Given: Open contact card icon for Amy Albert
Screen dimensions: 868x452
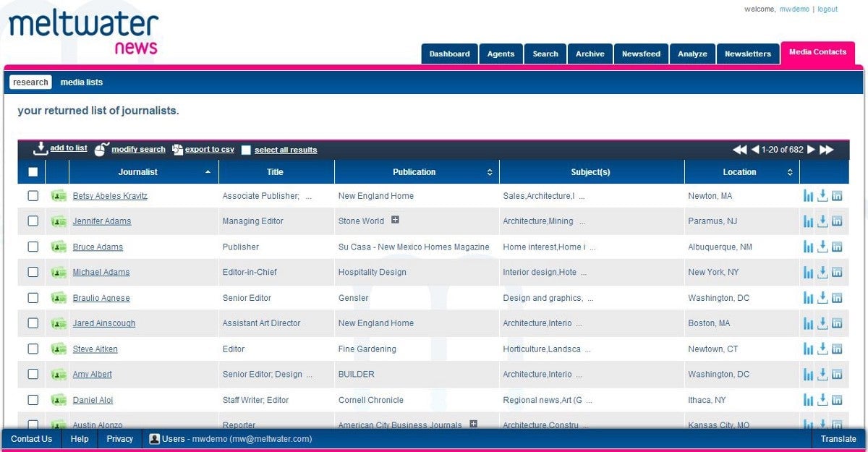Looking at the screenshot, I should point(59,375).
